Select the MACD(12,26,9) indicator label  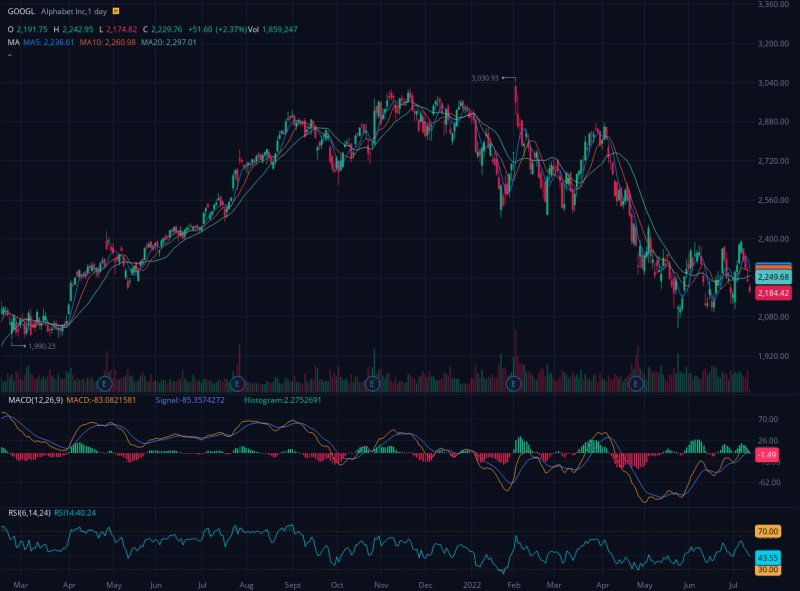click(x=35, y=400)
